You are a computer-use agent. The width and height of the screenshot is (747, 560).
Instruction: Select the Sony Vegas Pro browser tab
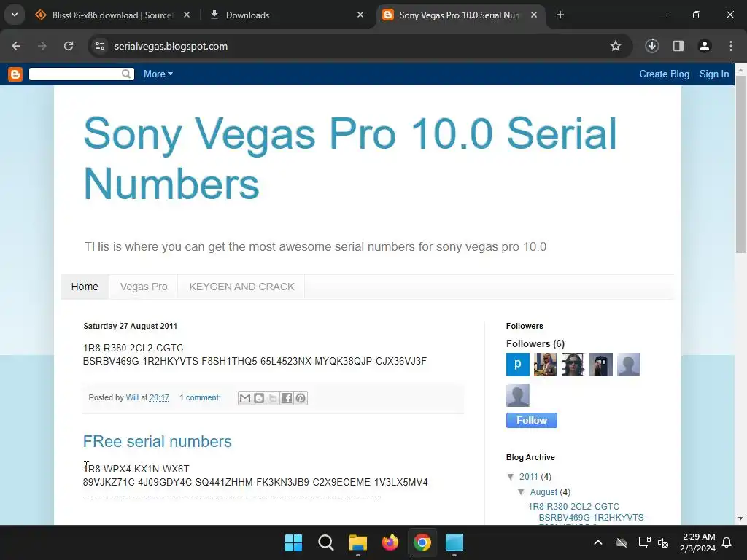(460, 15)
